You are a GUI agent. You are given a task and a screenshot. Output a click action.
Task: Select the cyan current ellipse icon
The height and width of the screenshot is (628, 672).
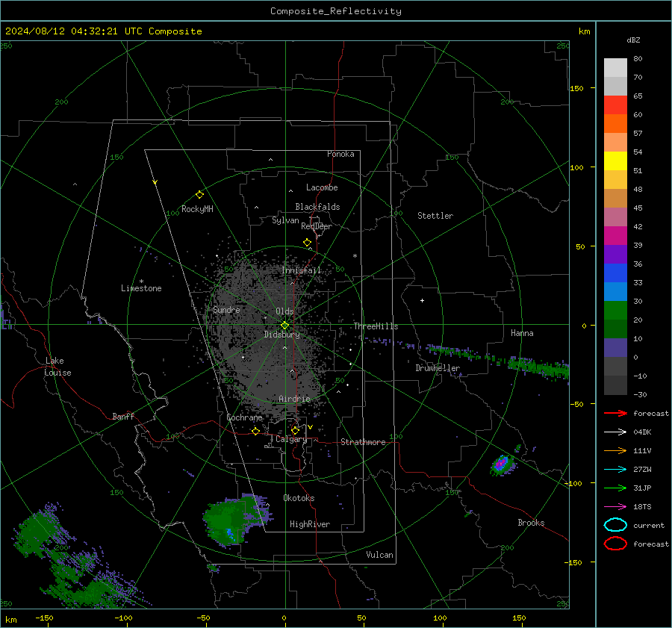(x=615, y=525)
